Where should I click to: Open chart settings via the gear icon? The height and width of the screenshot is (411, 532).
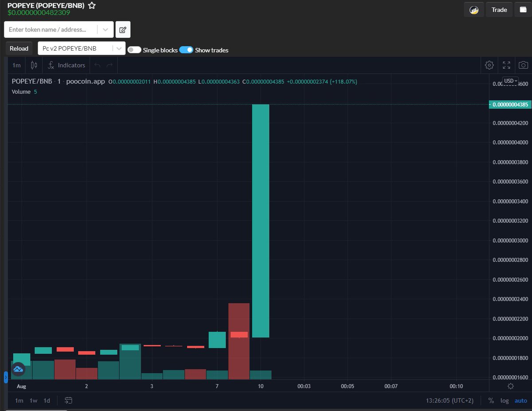coord(489,65)
